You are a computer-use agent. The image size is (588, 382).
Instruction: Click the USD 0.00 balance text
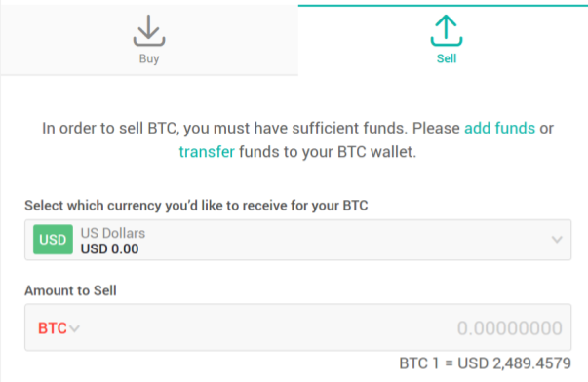[109, 248]
